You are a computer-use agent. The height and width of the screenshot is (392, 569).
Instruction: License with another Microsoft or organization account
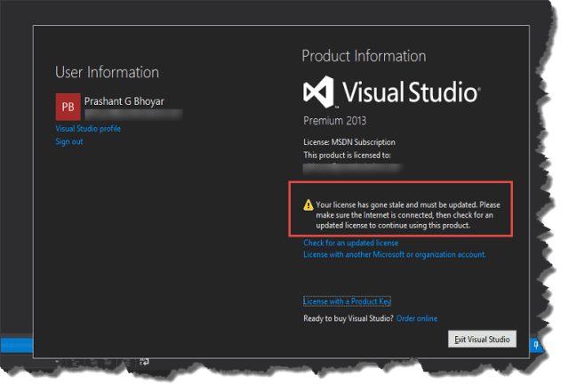pyautogui.click(x=394, y=254)
